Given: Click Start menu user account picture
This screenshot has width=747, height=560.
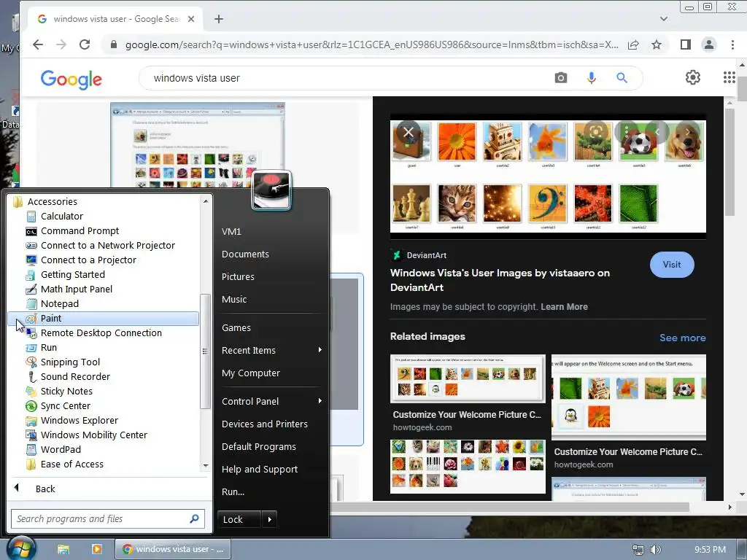Looking at the screenshot, I should [271, 190].
